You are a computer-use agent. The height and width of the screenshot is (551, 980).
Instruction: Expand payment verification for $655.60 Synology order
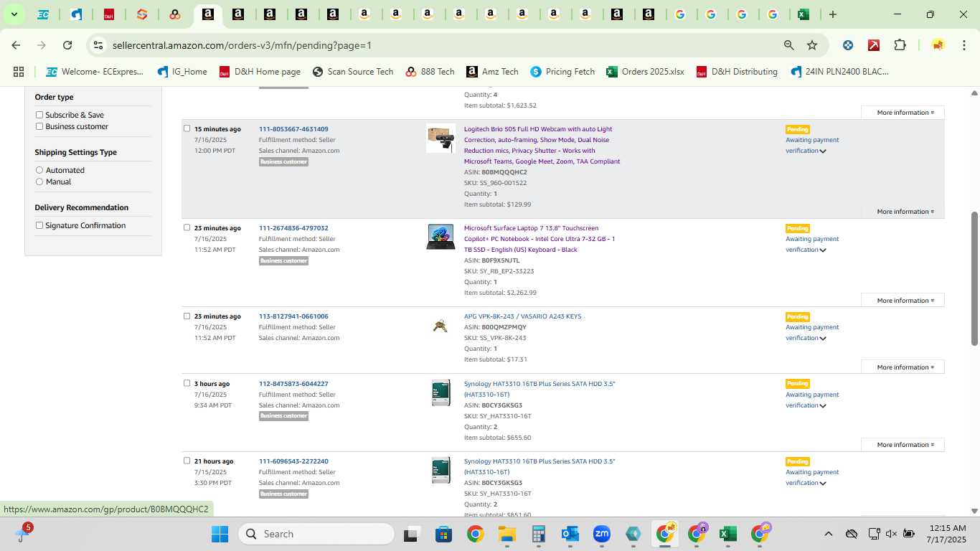point(823,406)
